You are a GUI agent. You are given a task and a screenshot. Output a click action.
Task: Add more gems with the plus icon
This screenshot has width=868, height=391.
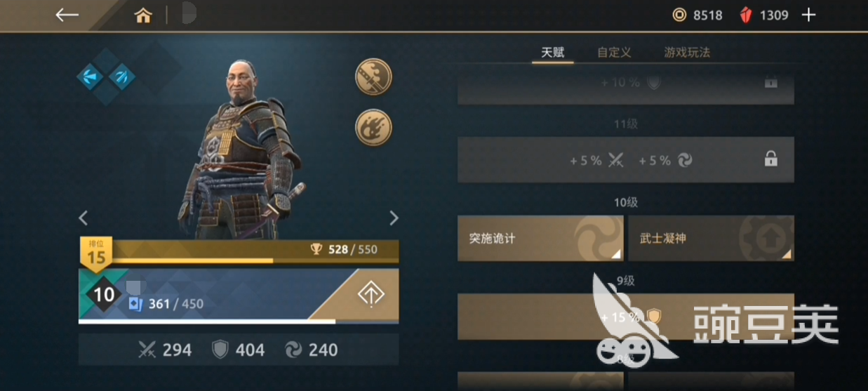(809, 15)
